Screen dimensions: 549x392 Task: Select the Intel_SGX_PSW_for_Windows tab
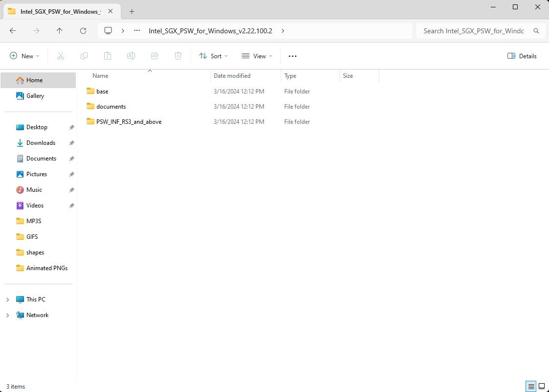click(x=61, y=12)
